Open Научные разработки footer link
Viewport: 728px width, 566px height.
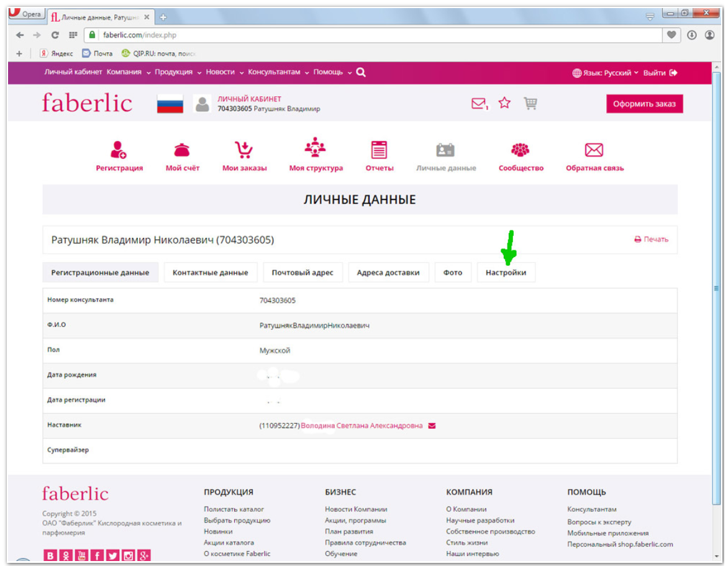[x=480, y=521]
